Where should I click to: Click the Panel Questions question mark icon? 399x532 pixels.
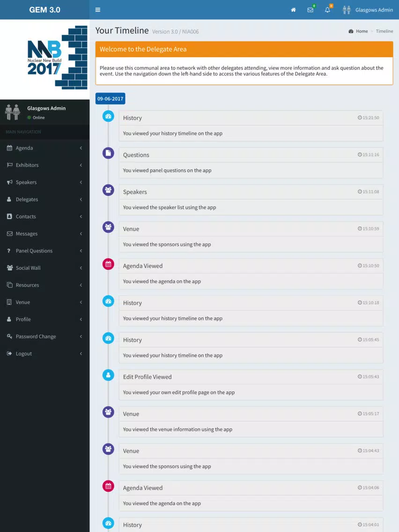tap(9, 251)
